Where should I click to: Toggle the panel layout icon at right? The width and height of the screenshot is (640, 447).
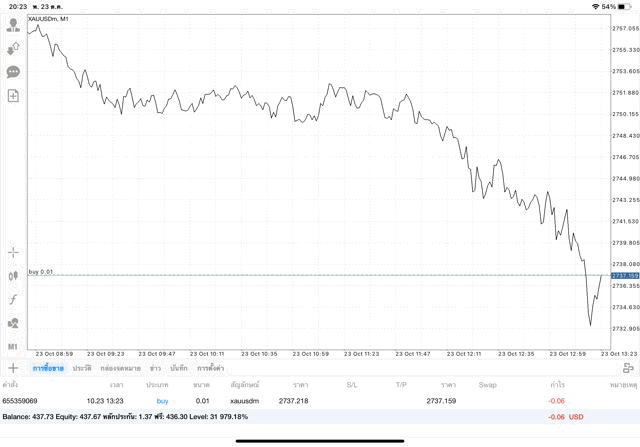628,368
